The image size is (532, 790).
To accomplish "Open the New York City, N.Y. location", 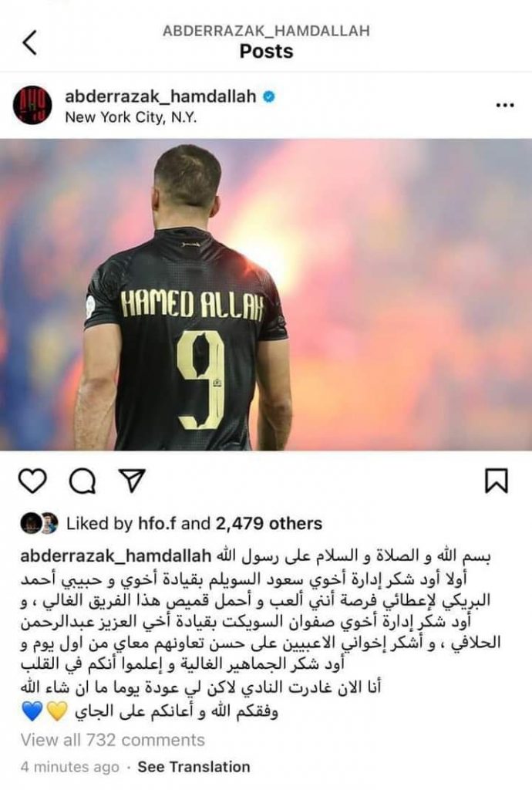I will point(131,117).
